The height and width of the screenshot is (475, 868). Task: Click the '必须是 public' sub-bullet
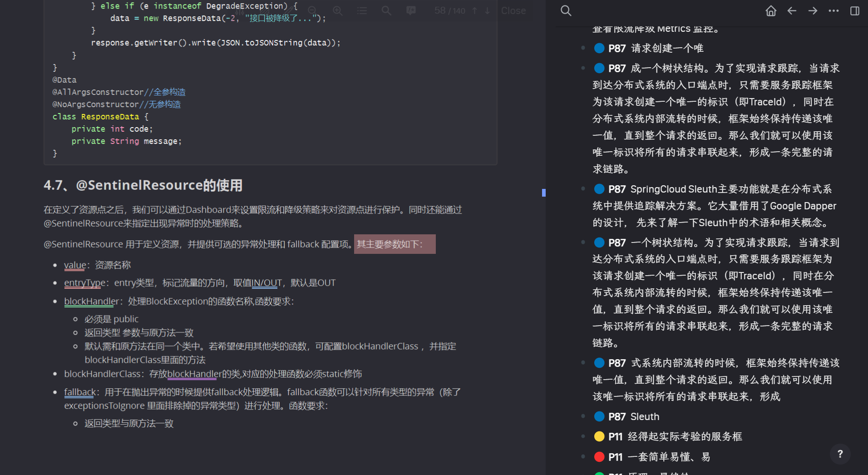(111, 319)
